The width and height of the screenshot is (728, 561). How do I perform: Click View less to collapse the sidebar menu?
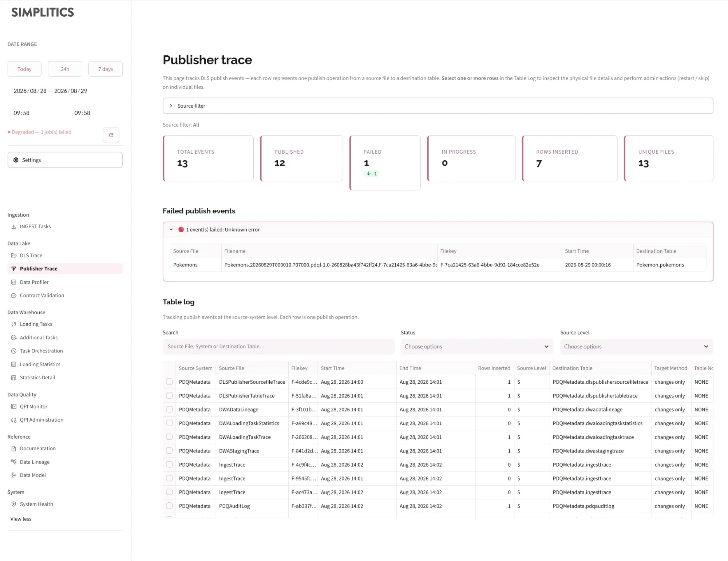pyautogui.click(x=21, y=519)
